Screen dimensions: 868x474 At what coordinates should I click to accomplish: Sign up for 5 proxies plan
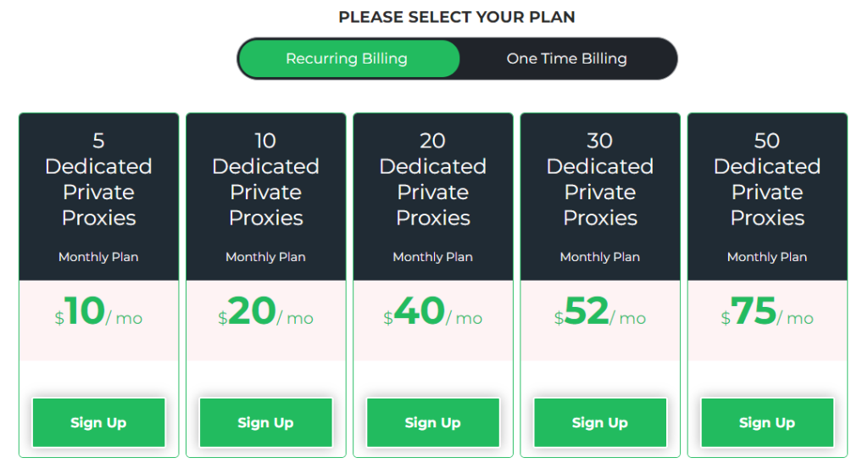tap(98, 422)
